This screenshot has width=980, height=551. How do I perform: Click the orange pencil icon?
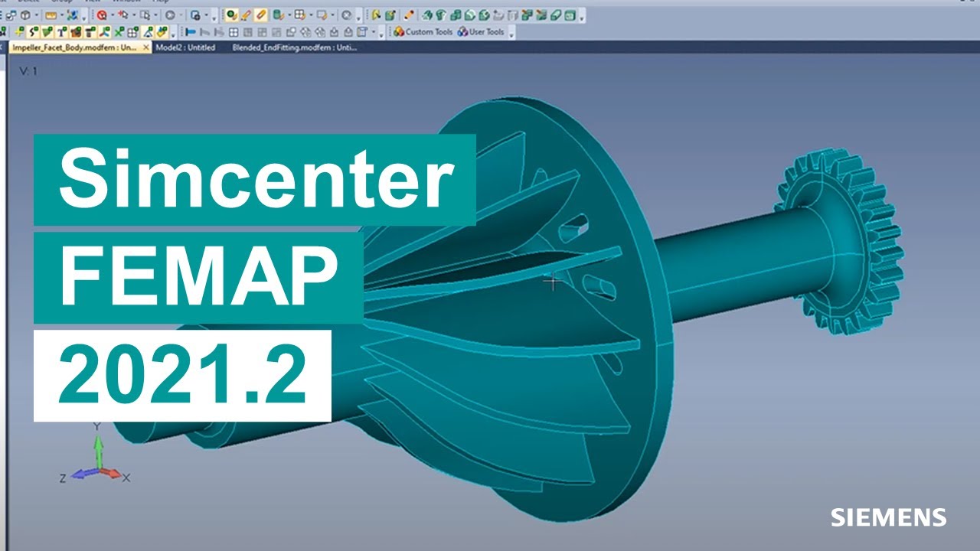(410, 15)
